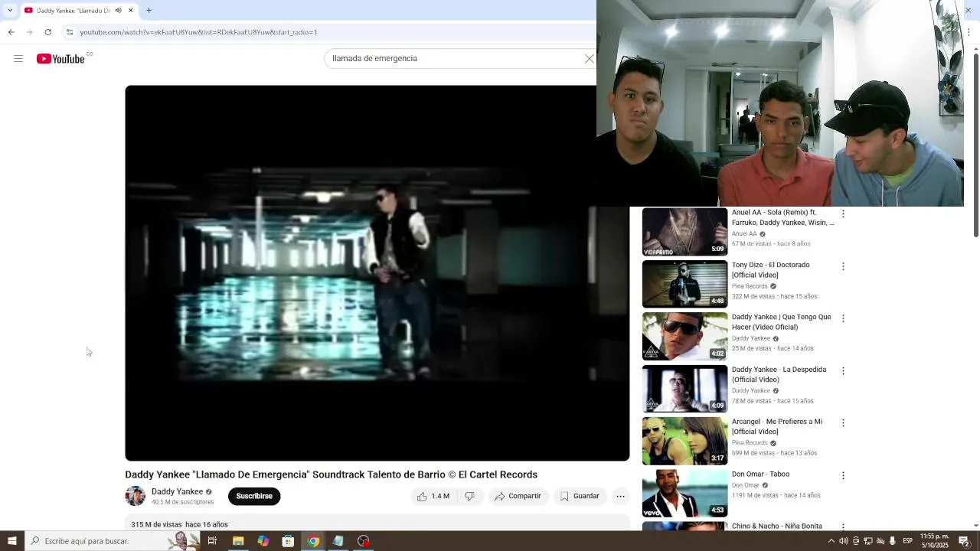Open Microsoft Store from the taskbar
Screen dimensions: 980x551
coord(288,541)
